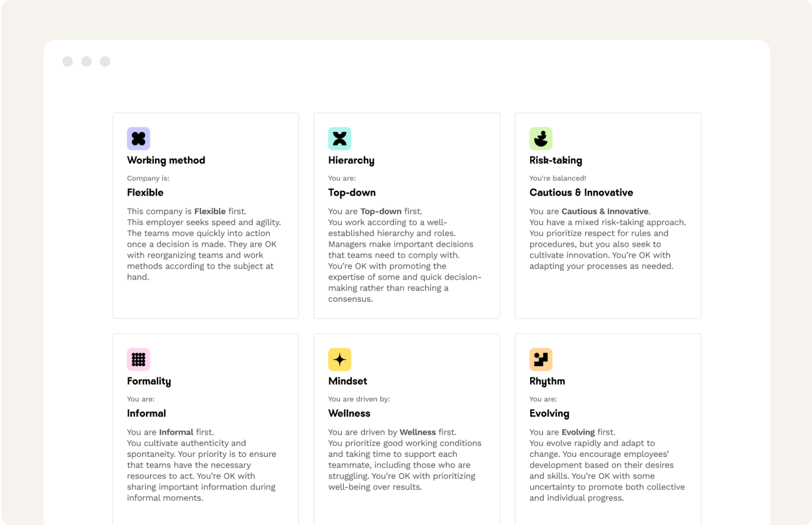
Task: Select the Working method heading
Action: 166,161
